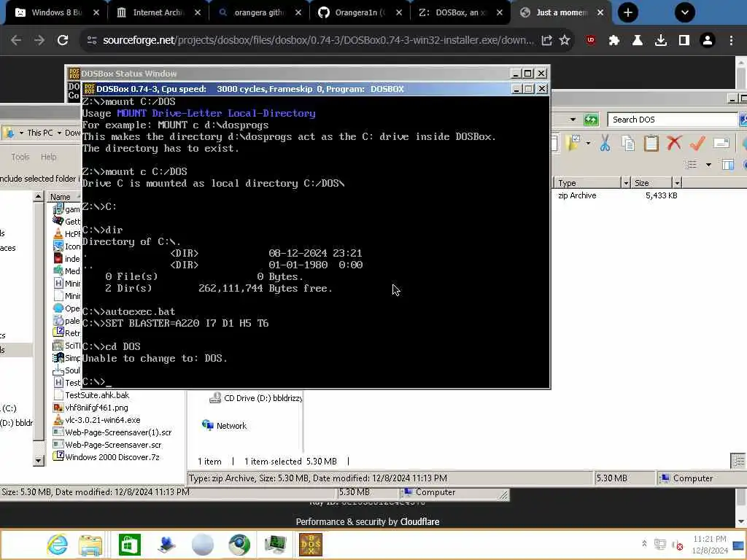The image size is (747, 560).
Task: Click the muted volume icon in system tray
Action: pyautogui.click(x=677, y=545)
